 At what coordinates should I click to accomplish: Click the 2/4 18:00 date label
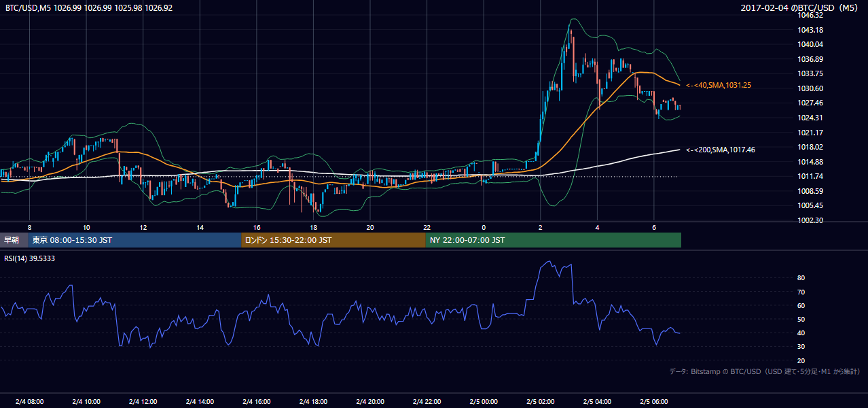click(313, 401)
